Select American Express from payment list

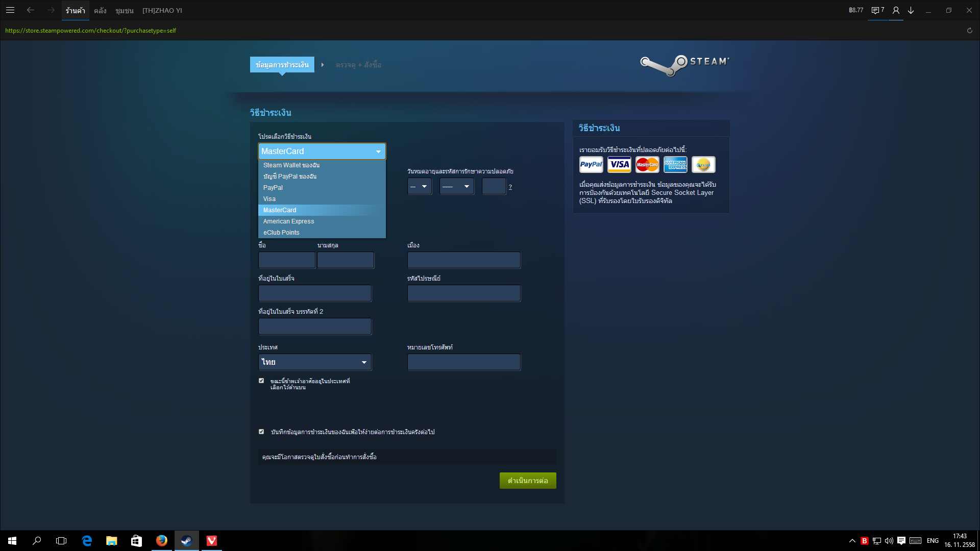click(x=322, y=221)
